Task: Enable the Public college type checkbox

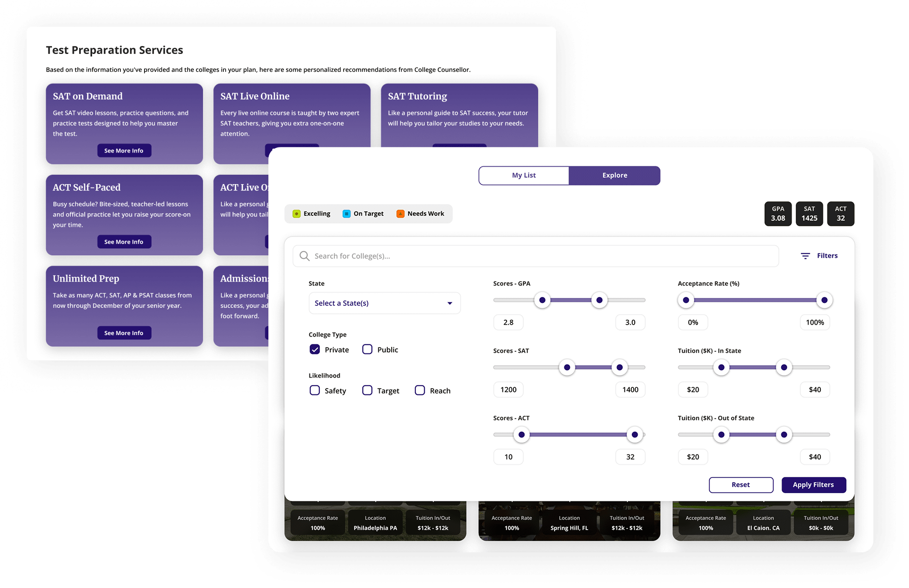Action: tap(367, 349)
